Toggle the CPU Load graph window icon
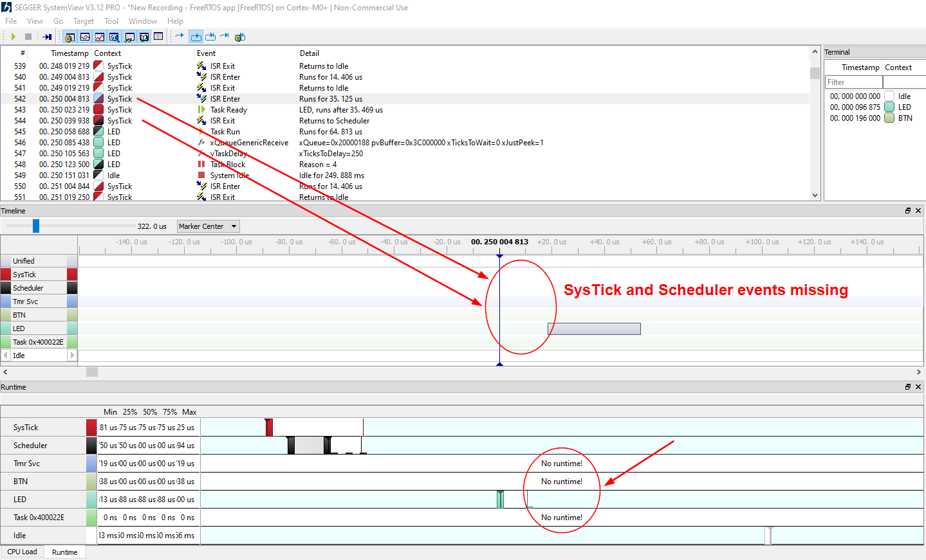 pyautogui.click(x=100, y=37)
